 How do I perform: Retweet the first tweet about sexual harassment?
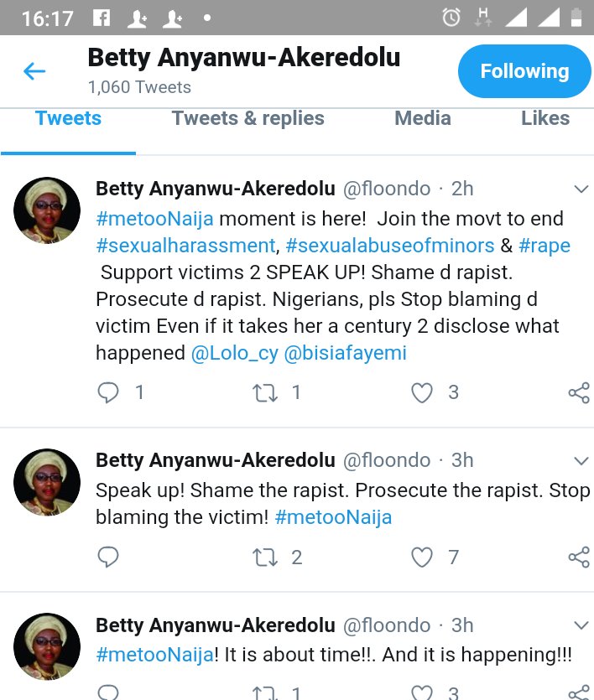pyautogui.click(x=266, y=392)
